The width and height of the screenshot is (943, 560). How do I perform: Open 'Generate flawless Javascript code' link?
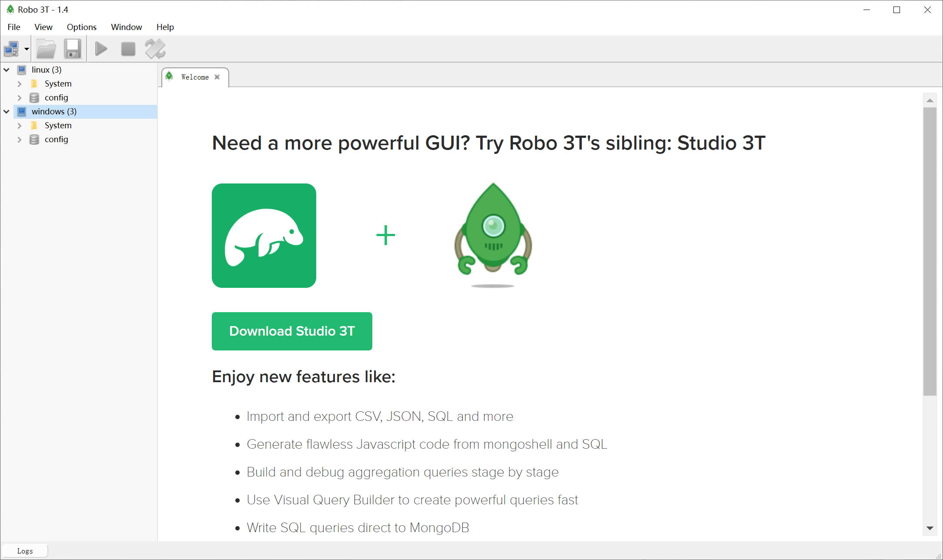click(427, 444)
